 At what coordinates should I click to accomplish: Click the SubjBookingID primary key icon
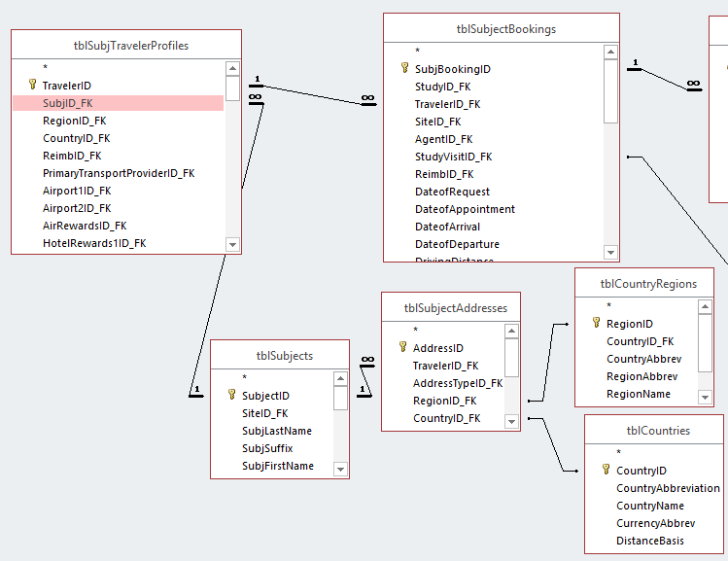pyautogui.click(x=405, y=68)
